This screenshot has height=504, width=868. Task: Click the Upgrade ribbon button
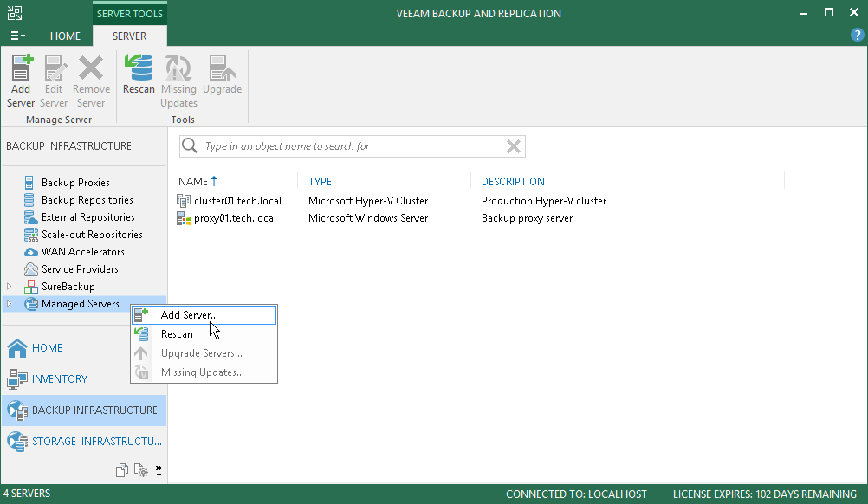tap(222, 75)
